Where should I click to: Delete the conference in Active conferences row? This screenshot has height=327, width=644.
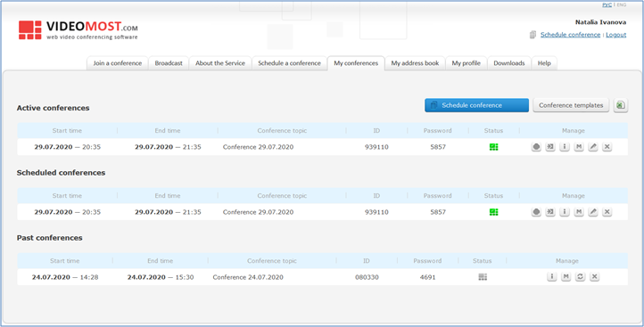click(607, 147)
